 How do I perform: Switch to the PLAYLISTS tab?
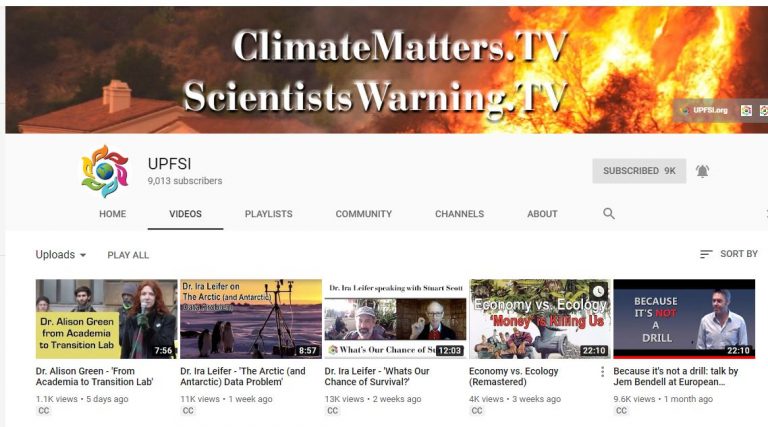click(x=268, y=214)
